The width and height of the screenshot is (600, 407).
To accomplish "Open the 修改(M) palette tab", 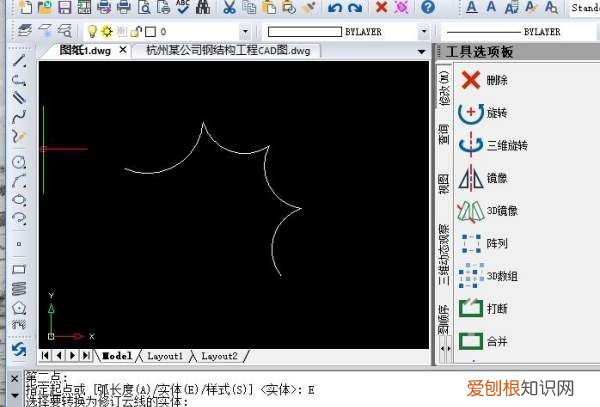I will tap(443, 88).
